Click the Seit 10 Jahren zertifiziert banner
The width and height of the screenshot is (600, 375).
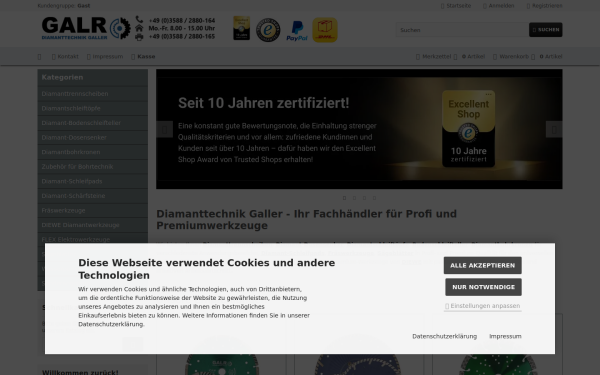click(359, 129)
